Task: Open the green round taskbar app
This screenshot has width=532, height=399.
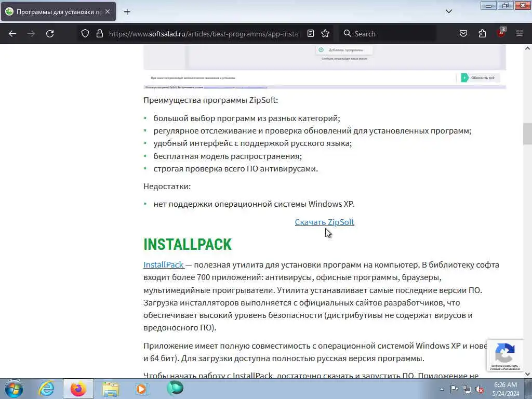Action: click(x=175, y=388)
